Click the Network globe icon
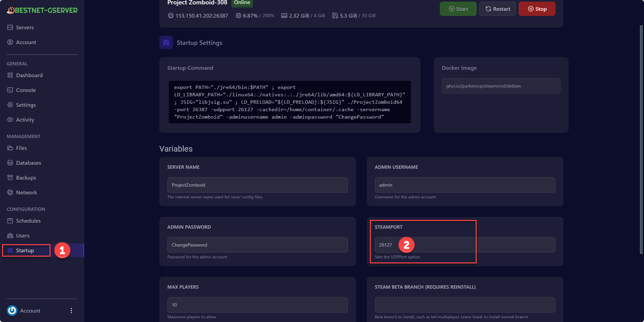The width and height of the screenshot is (644, 322). (x=10, y=192)
